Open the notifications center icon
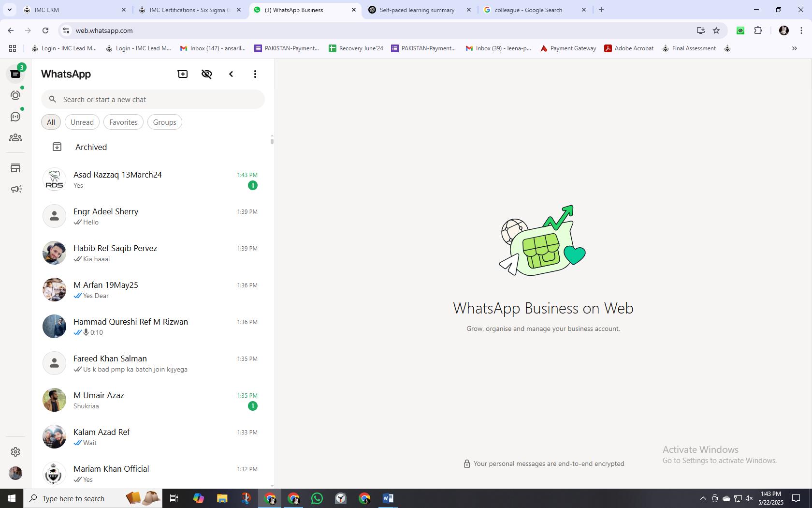The width and height of the screenshot is (812, 508). [796, 498]
